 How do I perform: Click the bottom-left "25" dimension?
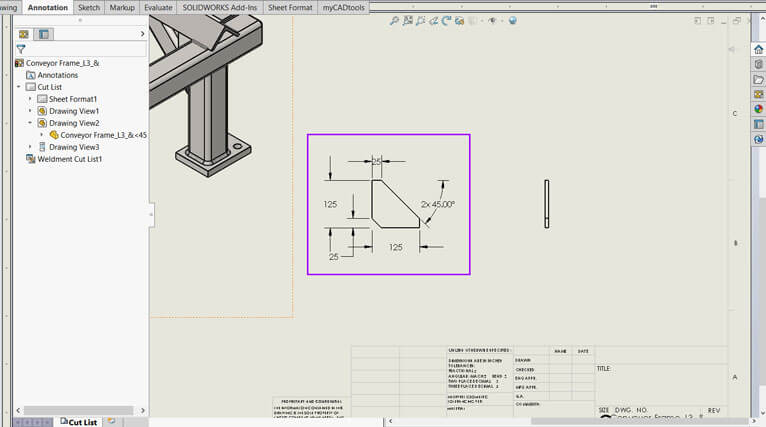[x=334, y=256]
